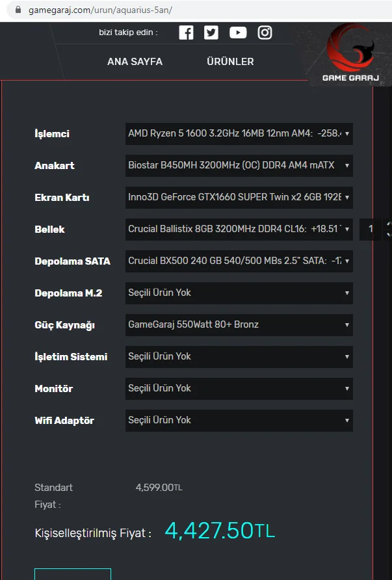392x580 pixels.
Task: Go to ANA SAYFA menu item
Action: coord(135,62)
